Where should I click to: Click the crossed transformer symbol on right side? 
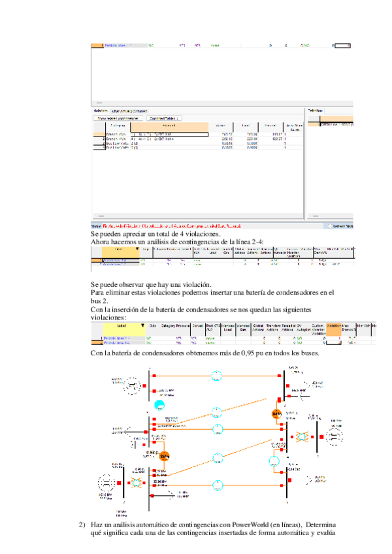pyautogui.click(x=302, y=436)
